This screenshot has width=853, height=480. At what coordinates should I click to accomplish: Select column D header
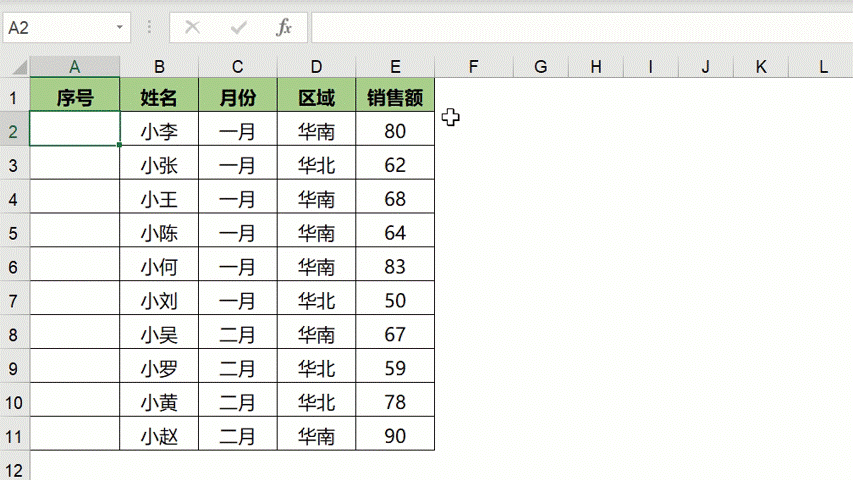[x=316, y=67]
